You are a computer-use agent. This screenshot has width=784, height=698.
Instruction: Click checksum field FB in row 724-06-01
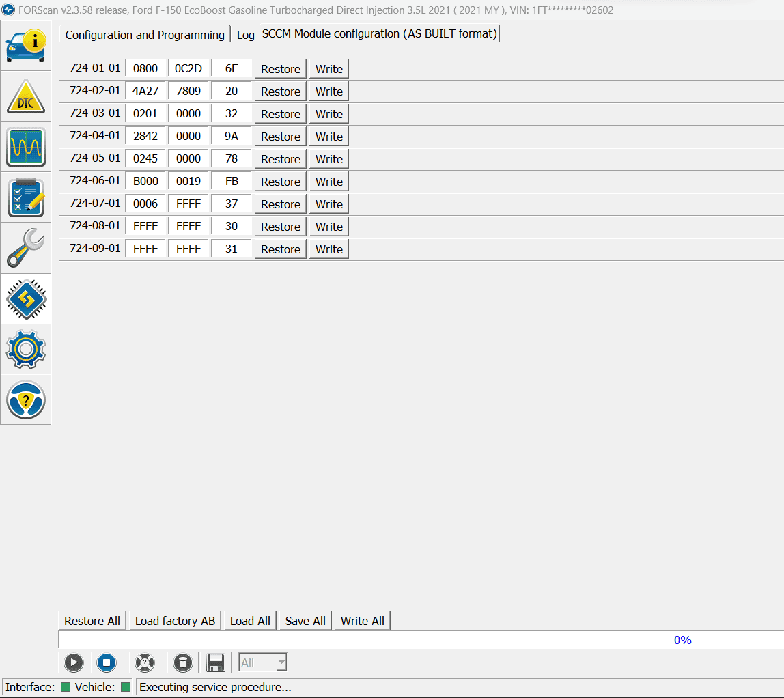231,181
